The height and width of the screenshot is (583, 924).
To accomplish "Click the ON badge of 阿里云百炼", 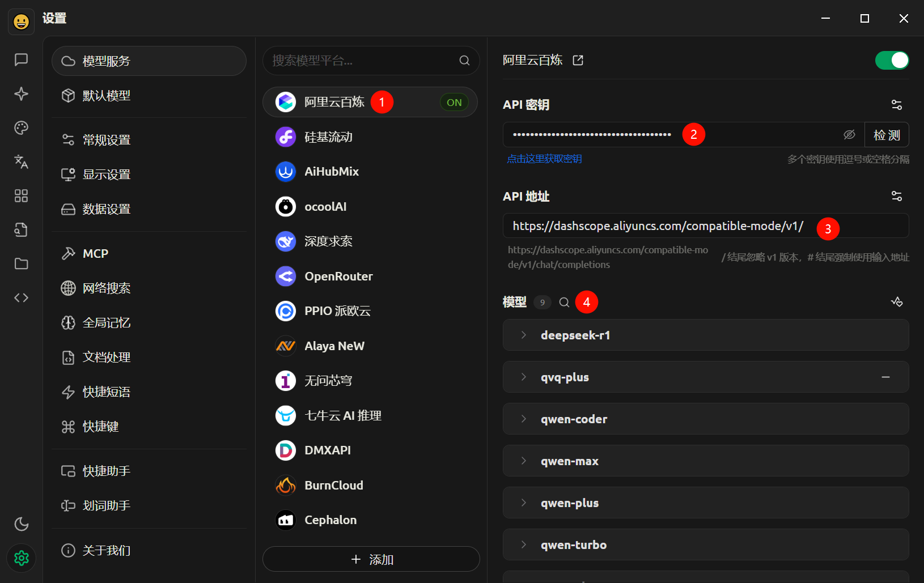I will (x=454, y=103).
